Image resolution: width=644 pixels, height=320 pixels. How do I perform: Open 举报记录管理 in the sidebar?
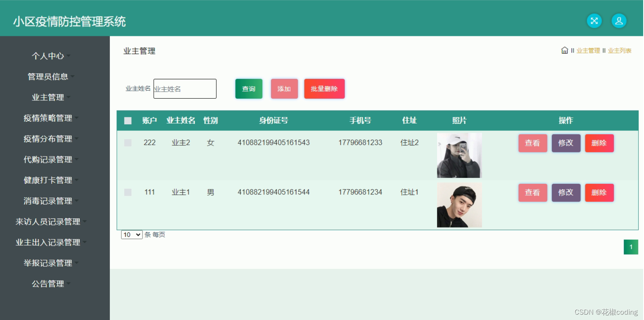51,263
